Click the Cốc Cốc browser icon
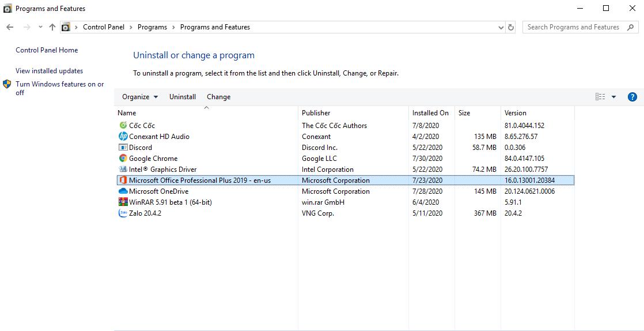Viewport: 644px width, 331px height. tap(123, 125)
